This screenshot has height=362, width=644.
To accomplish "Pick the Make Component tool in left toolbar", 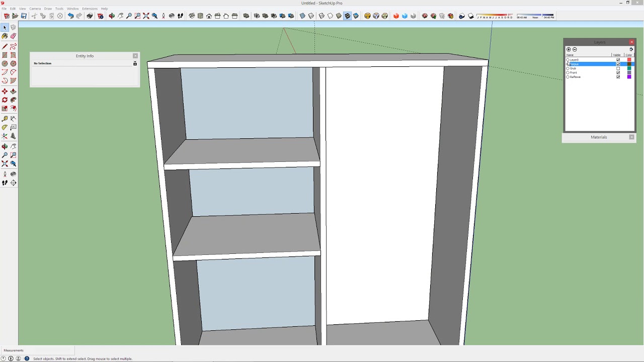I will 13,27.
